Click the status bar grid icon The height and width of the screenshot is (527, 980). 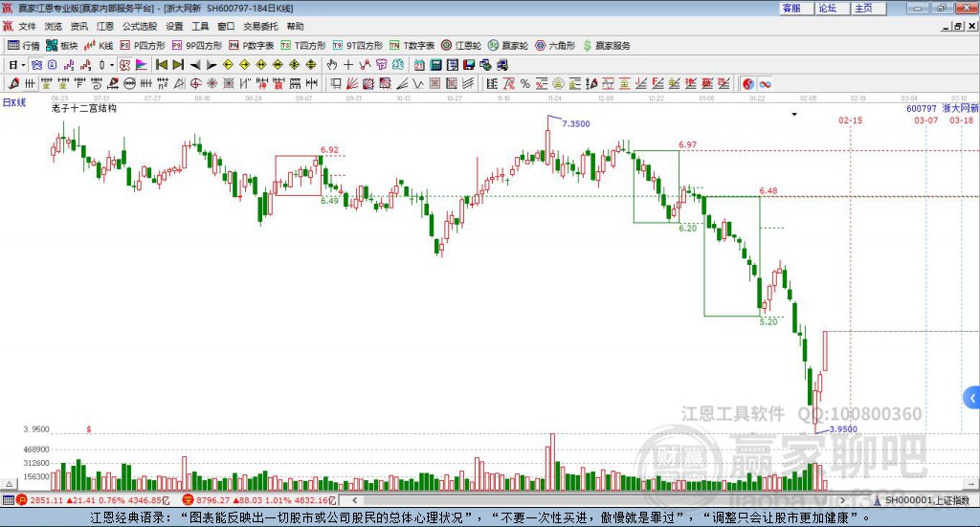pyautogui.click(x=8, y=499)
